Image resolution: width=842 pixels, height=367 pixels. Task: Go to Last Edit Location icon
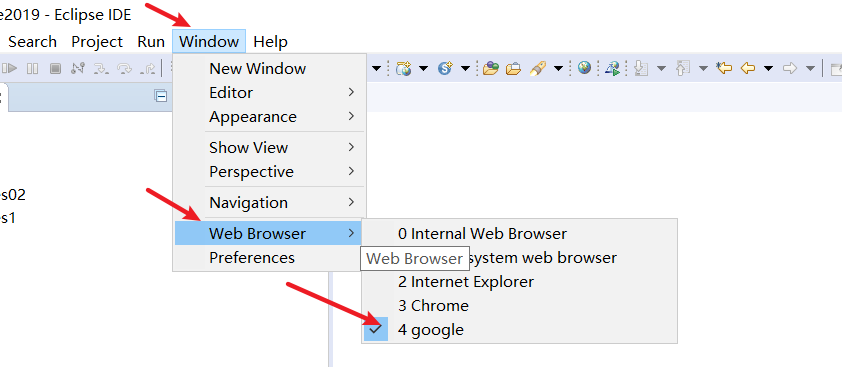point(724,68)
